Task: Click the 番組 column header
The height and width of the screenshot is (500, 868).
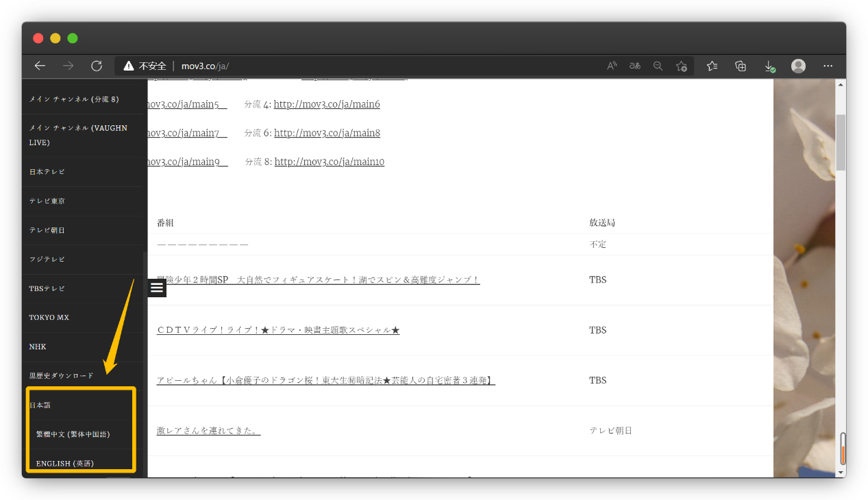Action: pos(166,223)
